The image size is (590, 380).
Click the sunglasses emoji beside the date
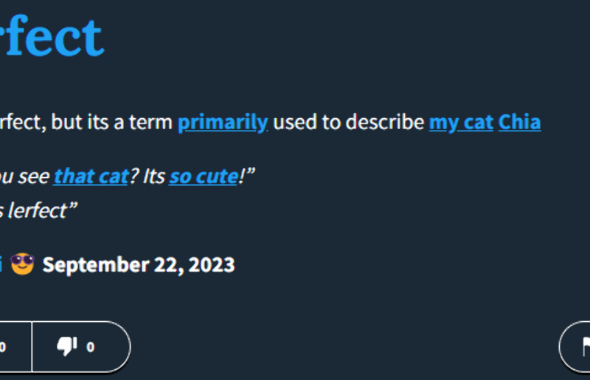click(x=23, y=264)
